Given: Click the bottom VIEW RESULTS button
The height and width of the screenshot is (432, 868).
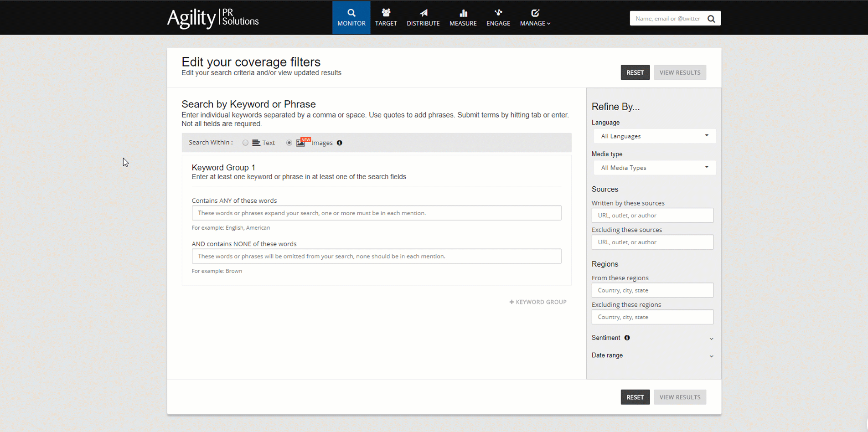Looking at the screenshot, I should coord(680,397).
